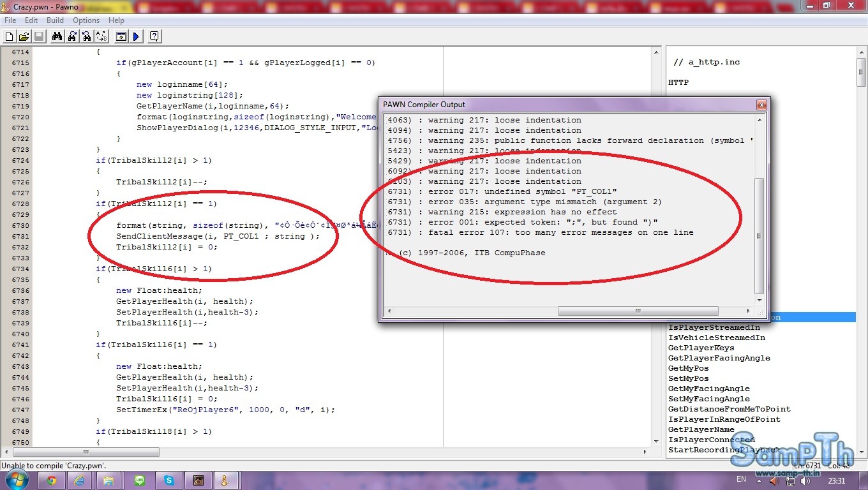This screenshot has height=490, width=868.
Task: Open Skype from the taskbar
Action: tap(169, 480)
